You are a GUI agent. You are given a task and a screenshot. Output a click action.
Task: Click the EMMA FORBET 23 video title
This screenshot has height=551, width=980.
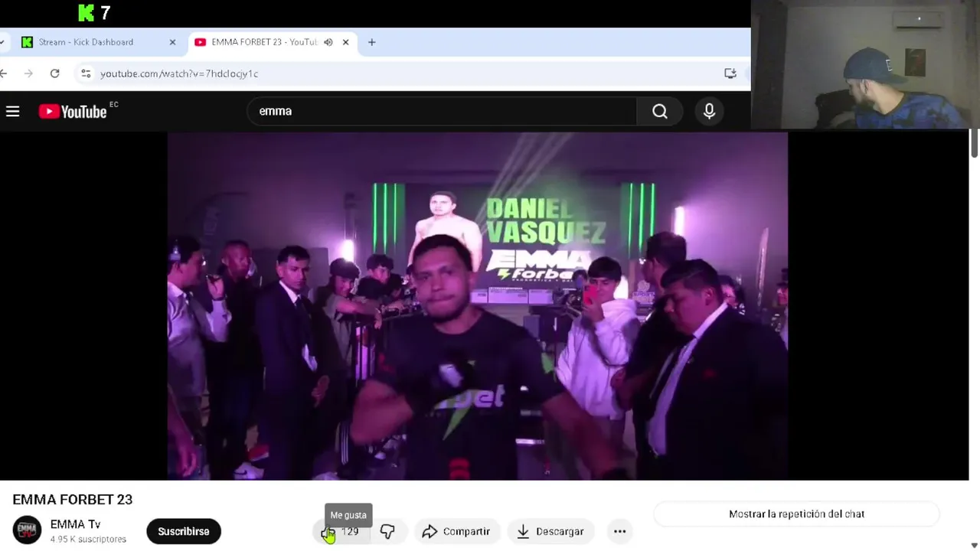73,500
